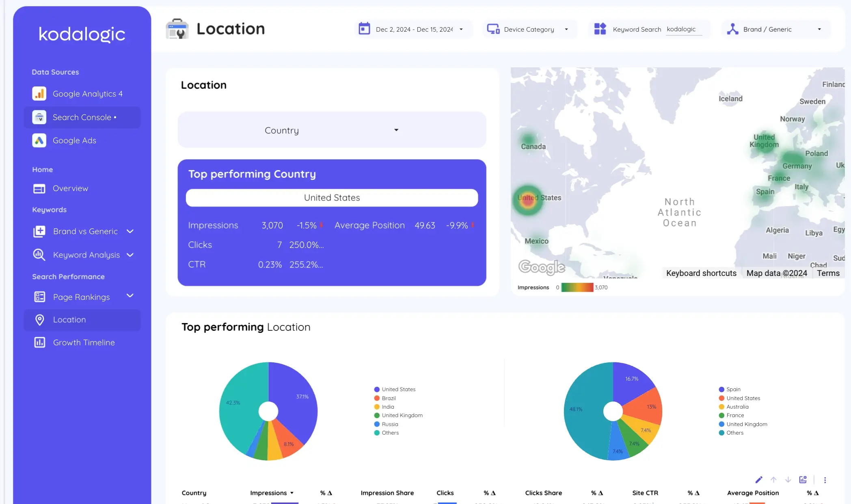The image size is (851, 504).
Task: Click the Growth Timeline icon
Action: click(39, 342)
